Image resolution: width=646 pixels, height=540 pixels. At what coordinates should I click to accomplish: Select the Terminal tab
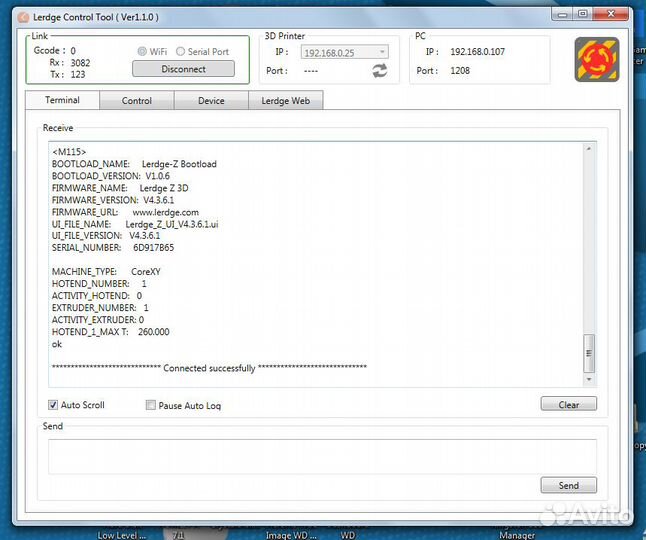(62, 100)
